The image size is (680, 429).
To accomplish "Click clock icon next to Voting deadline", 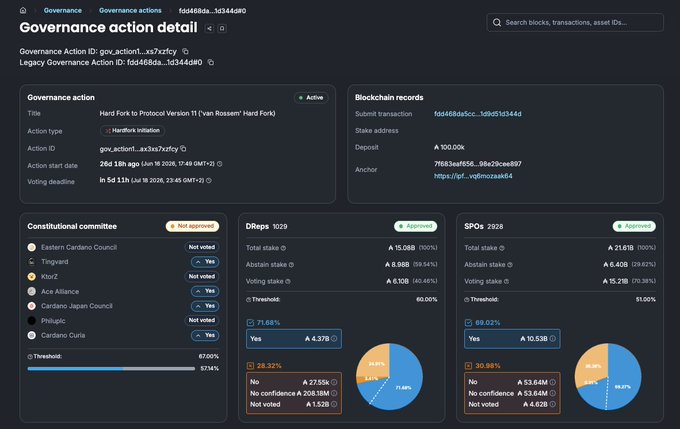I will click(x=209, y=180).
